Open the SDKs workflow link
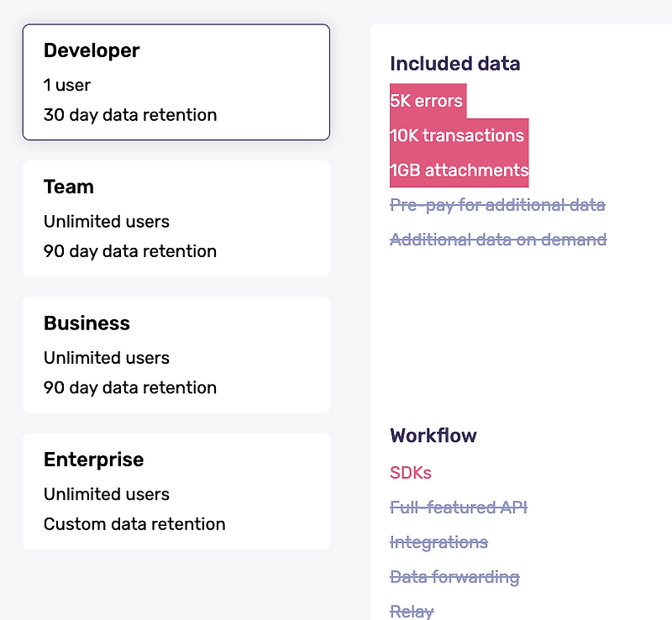This screenshot has width=672, height=620. point(411,473)
